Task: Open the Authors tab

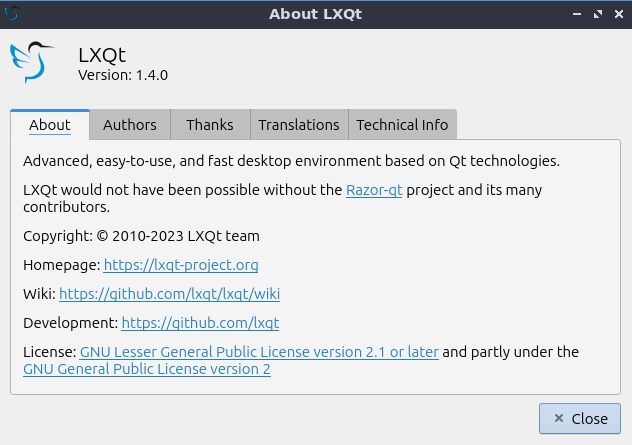Action: pos(130,125)
